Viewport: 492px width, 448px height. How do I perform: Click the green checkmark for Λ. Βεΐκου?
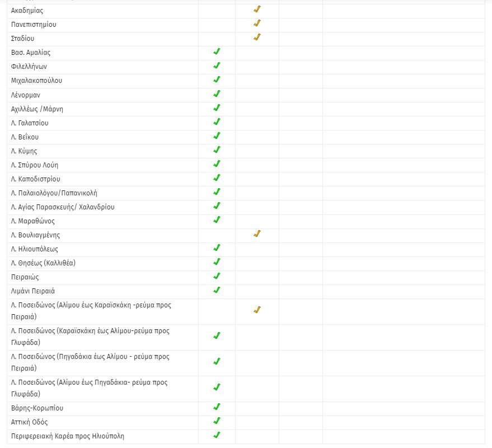point(217,136)
